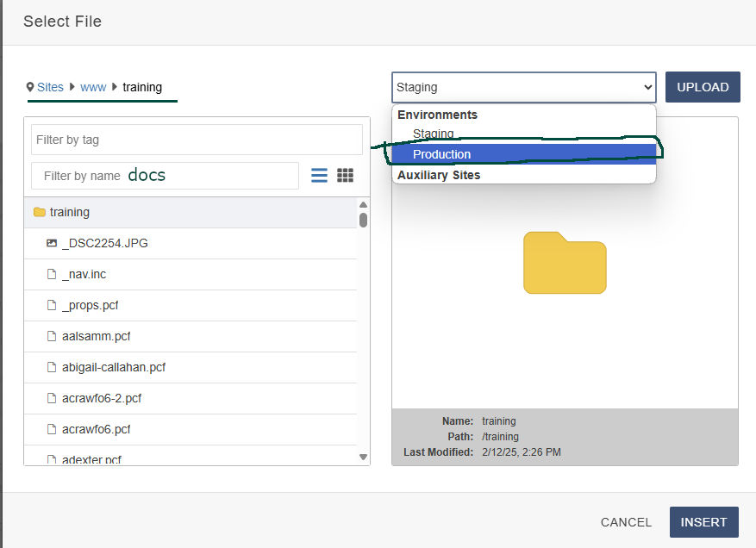This screenshot has height=548, width=756.
Task: Click the training breadcrumb item
Action: (x=142, y=87)
